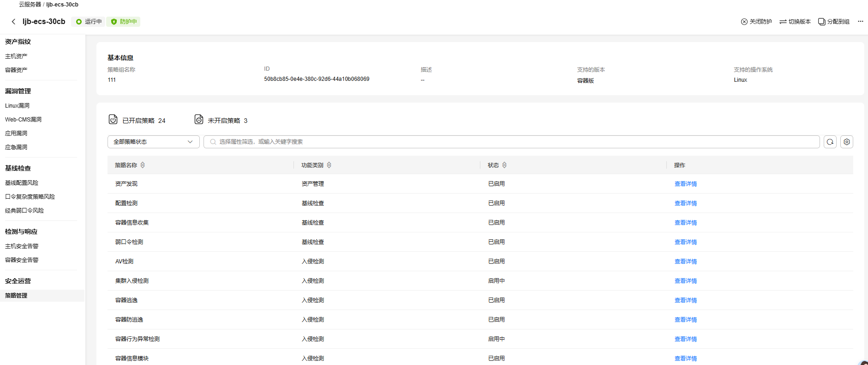Select Linux漏洞 from sidebar menu
868x365 pixels.
tap(17, 106)
